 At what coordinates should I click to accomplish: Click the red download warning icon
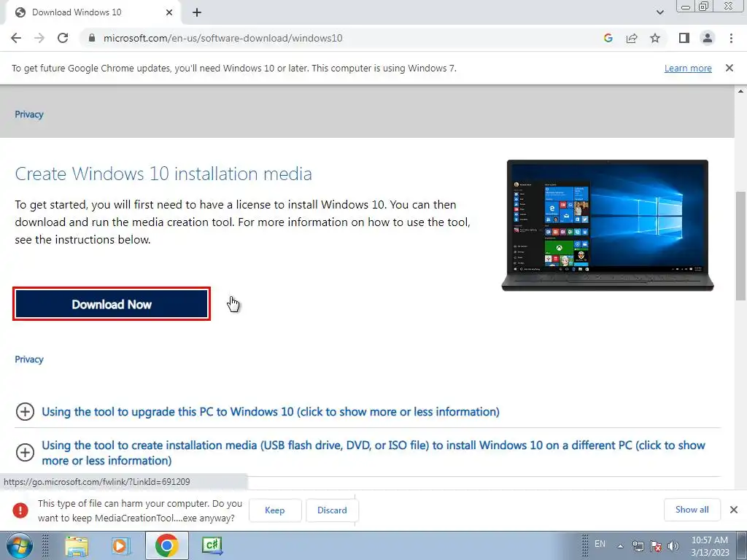pos(20,510)
